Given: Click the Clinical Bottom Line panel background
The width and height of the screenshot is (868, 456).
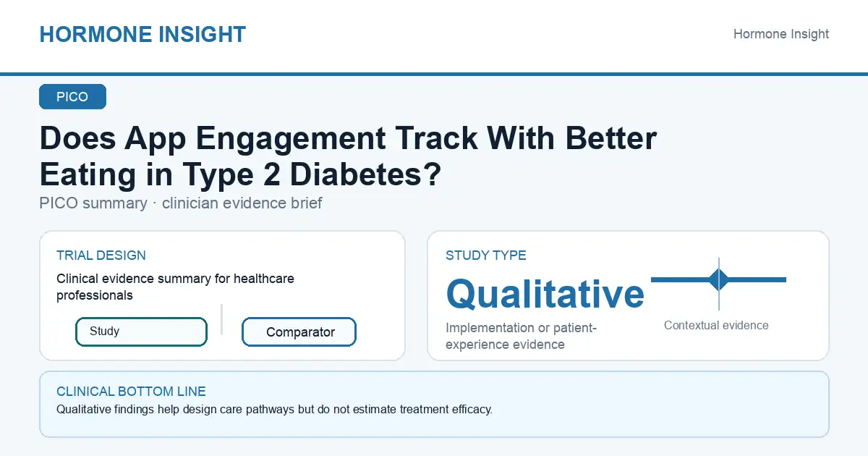Looking at the screenshot, I should (434, 427).
